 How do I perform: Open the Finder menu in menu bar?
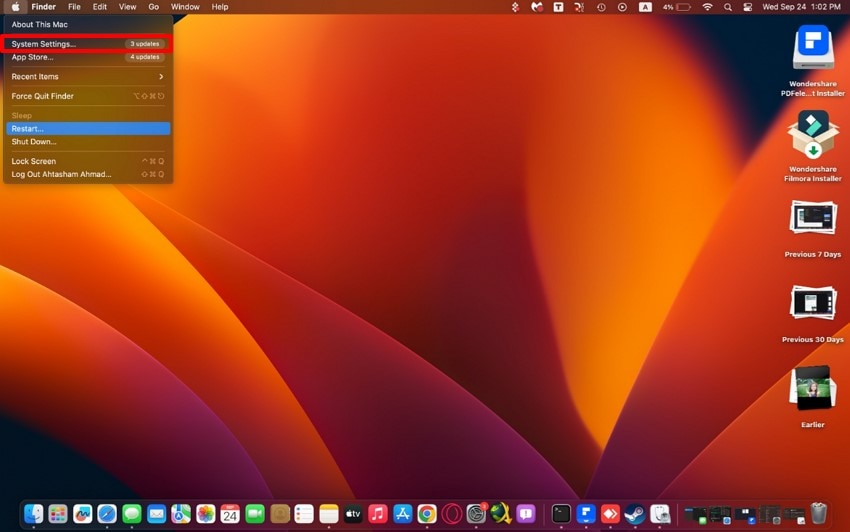click(43, 7)
